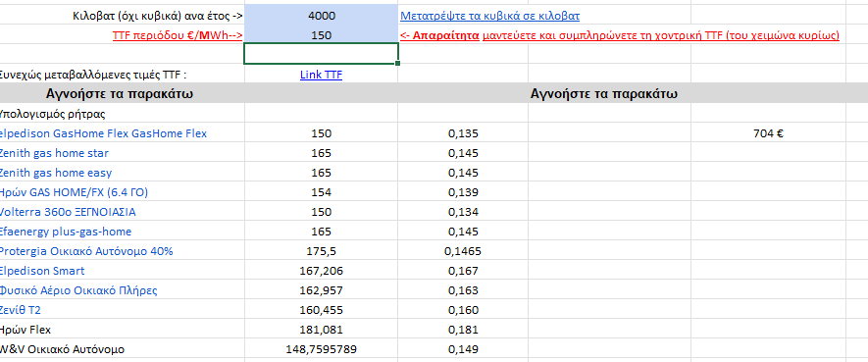
Task: Click the red Απαραίτητα note text
Action: click(620, 35)
